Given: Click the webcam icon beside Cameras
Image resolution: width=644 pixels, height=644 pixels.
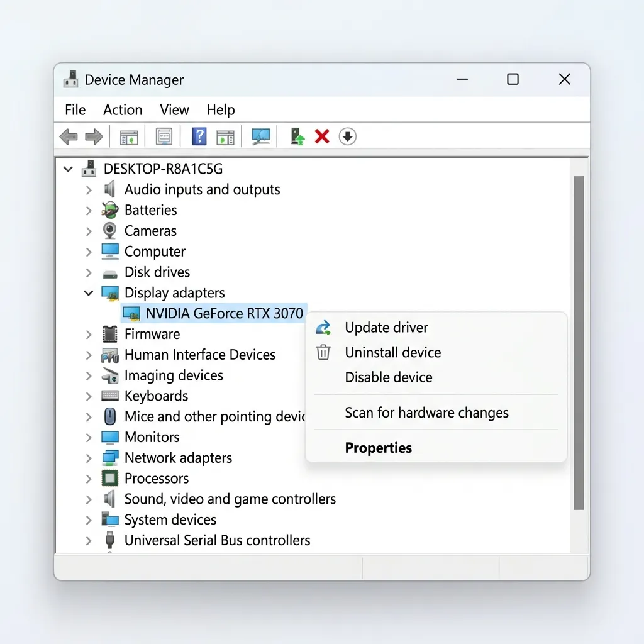Looking at the screenshot, I should tap(109, 231).
